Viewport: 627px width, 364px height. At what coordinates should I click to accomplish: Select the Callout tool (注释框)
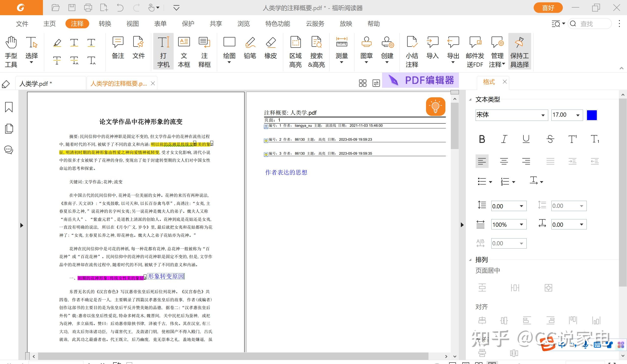coord(204,52)
